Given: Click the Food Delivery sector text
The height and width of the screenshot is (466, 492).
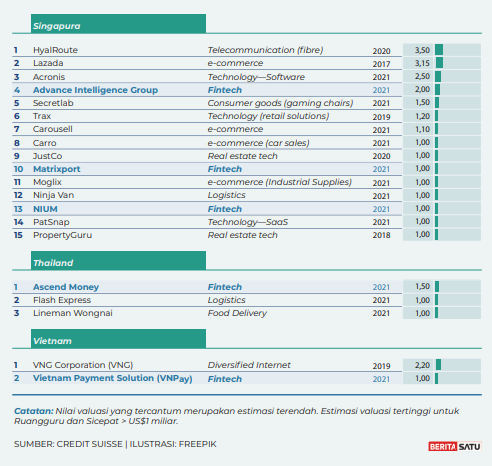Looking at the screenshot, I should point(237,313).
